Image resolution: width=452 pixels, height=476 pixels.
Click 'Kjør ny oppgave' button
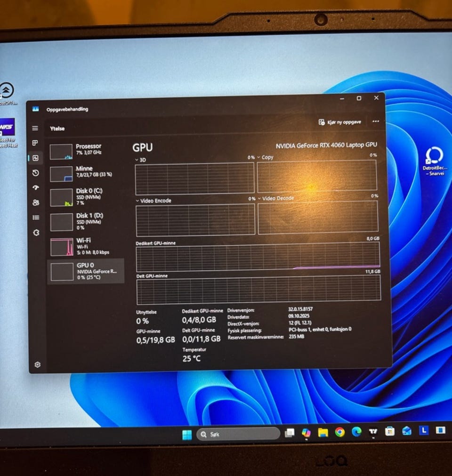[x=339, y=122]
